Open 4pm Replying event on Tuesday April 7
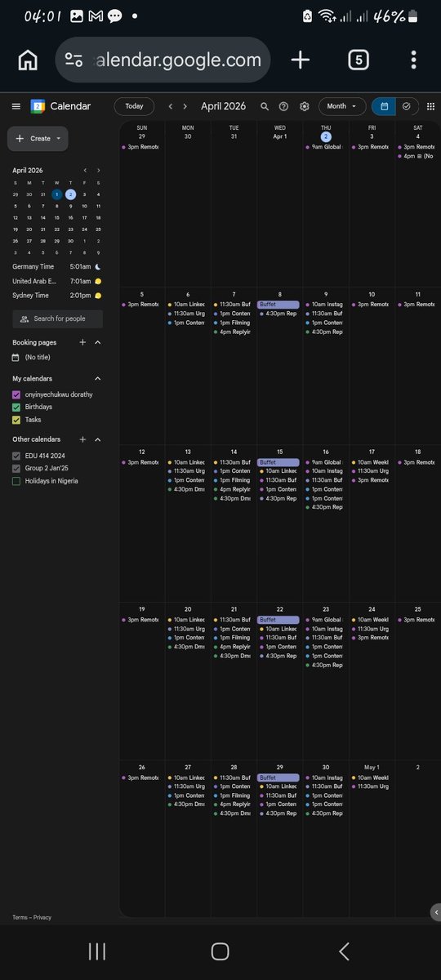The image size is (441, 980). [x=234, y=332]
